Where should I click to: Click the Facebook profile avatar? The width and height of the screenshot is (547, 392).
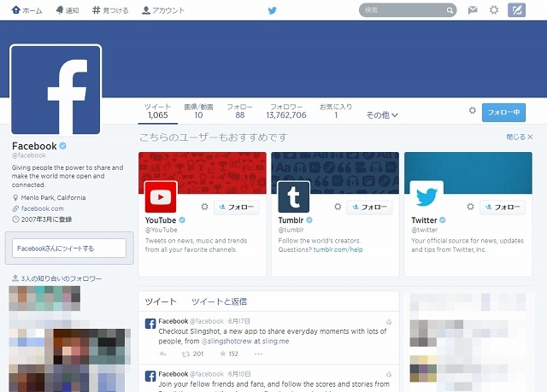[56, 90]
